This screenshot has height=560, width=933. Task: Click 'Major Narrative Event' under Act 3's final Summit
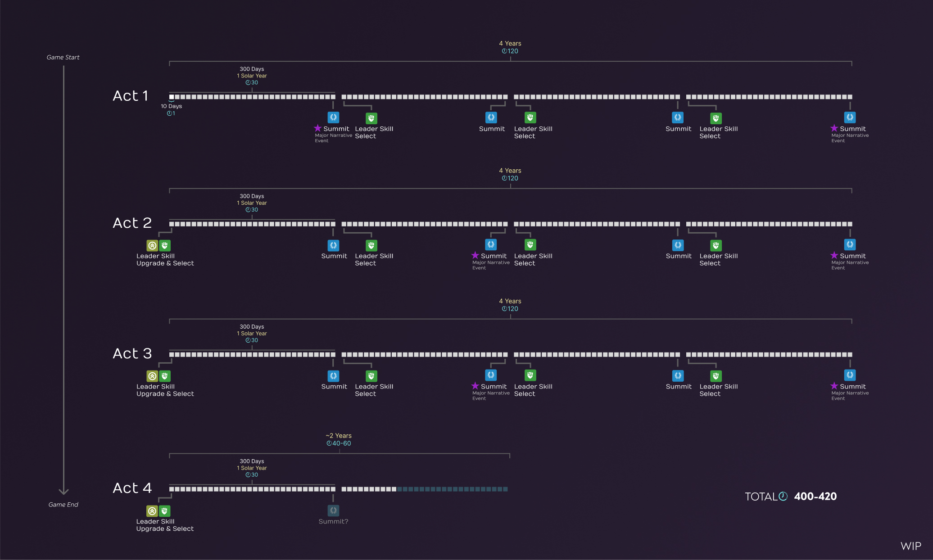click(x=850, y=396)
